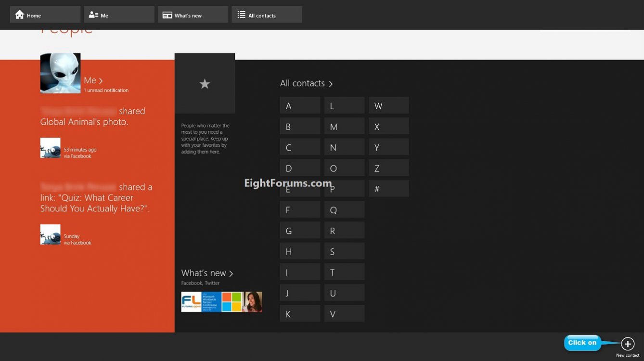Pick the X letter tile
The height and width of the screenshot is (361, 644).
pyautogui.click(x=389, y=126)
